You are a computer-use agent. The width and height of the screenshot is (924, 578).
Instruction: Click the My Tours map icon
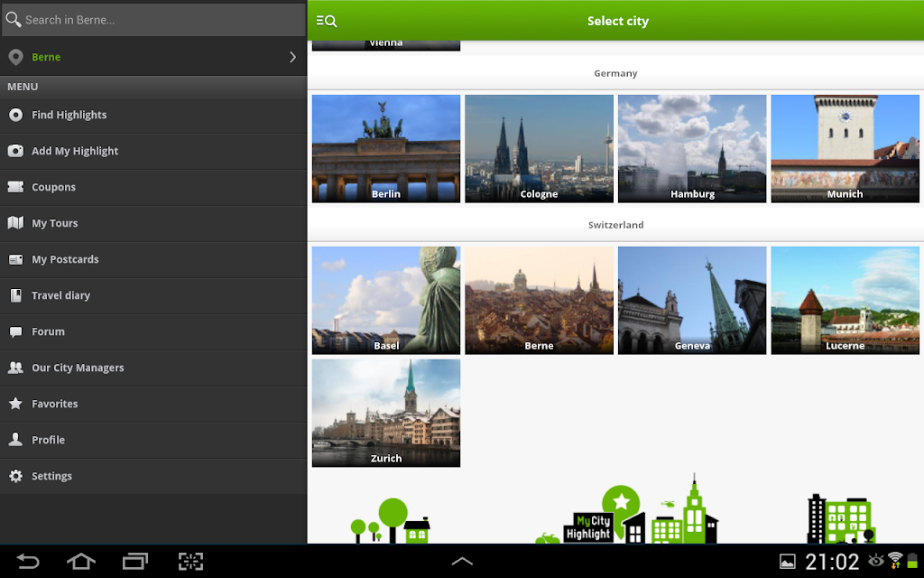16,223
